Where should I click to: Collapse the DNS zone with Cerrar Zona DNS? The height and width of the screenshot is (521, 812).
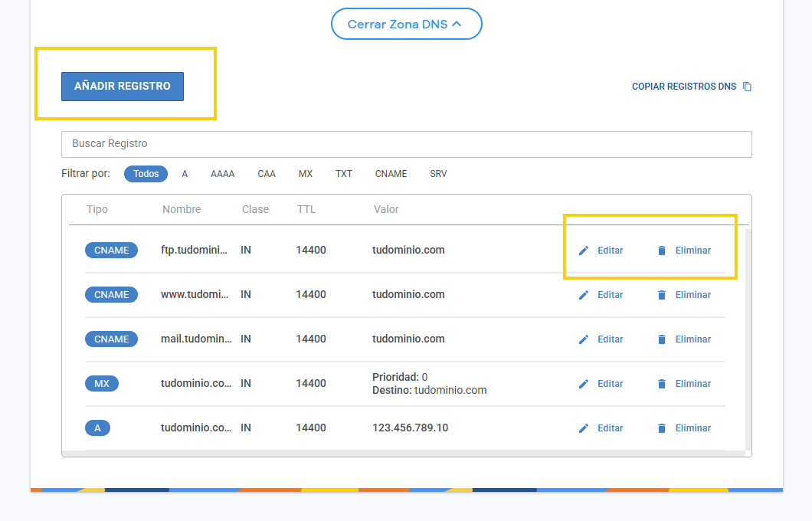[x=407, y=24]
